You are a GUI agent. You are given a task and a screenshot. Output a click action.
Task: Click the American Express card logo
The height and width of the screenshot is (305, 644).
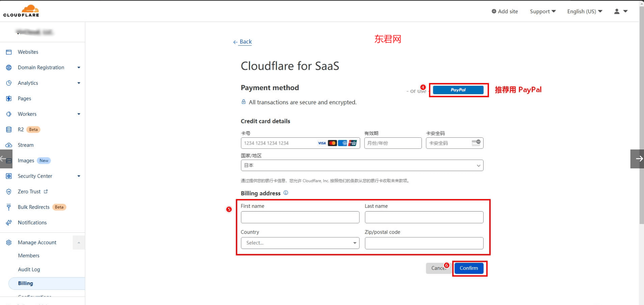tap(342, 143)
